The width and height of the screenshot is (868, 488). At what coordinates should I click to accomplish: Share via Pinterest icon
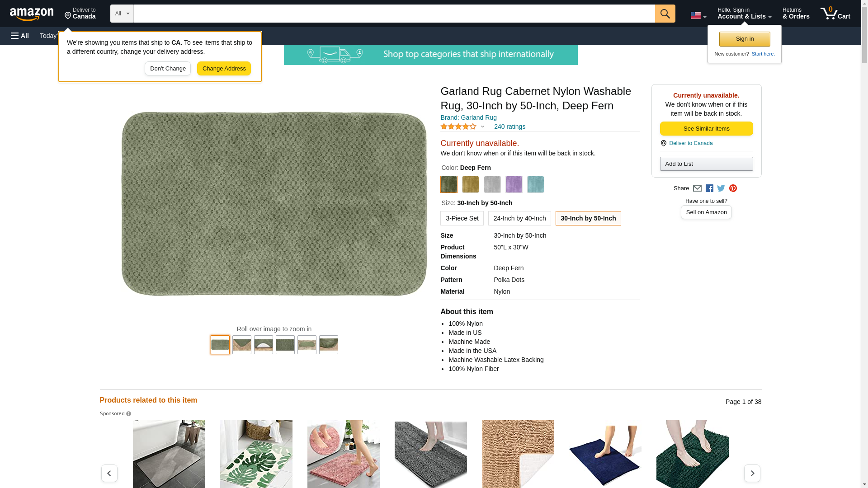coord(733,188)
